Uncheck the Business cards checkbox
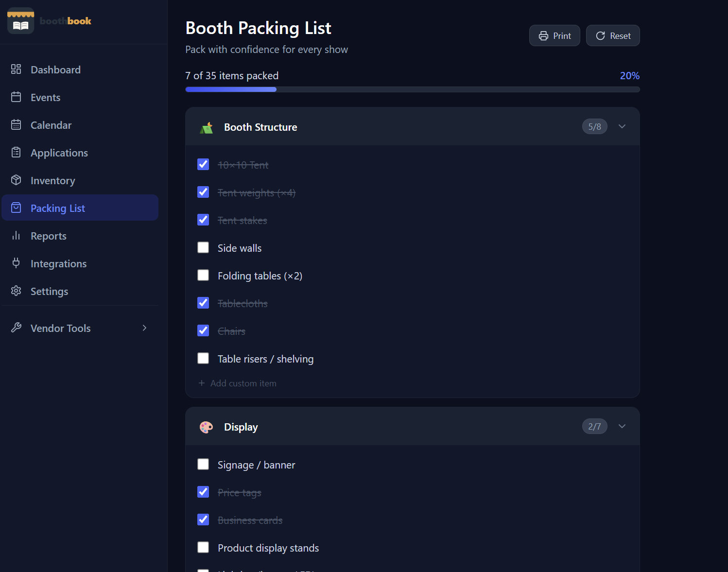 click(203, 520)
